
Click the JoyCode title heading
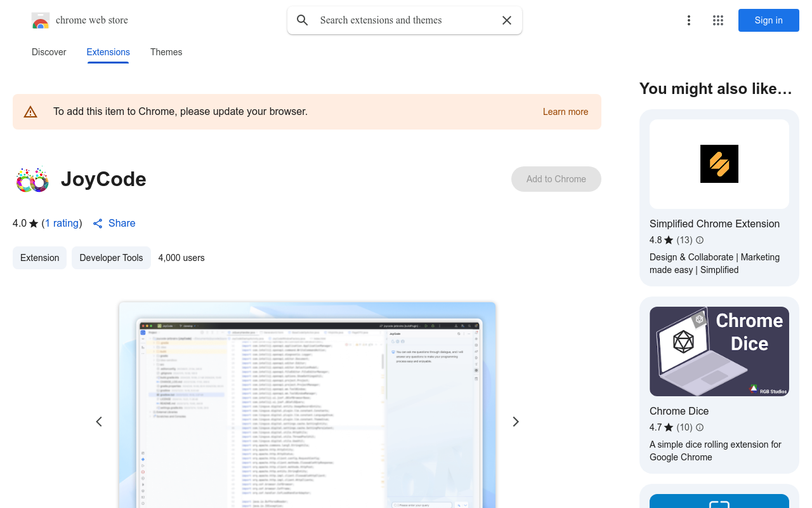pyautogui.click(x=103, y=179)
